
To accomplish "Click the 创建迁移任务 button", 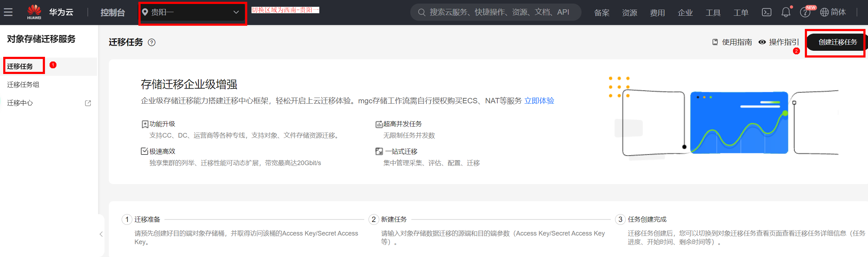I will point(837,42).
